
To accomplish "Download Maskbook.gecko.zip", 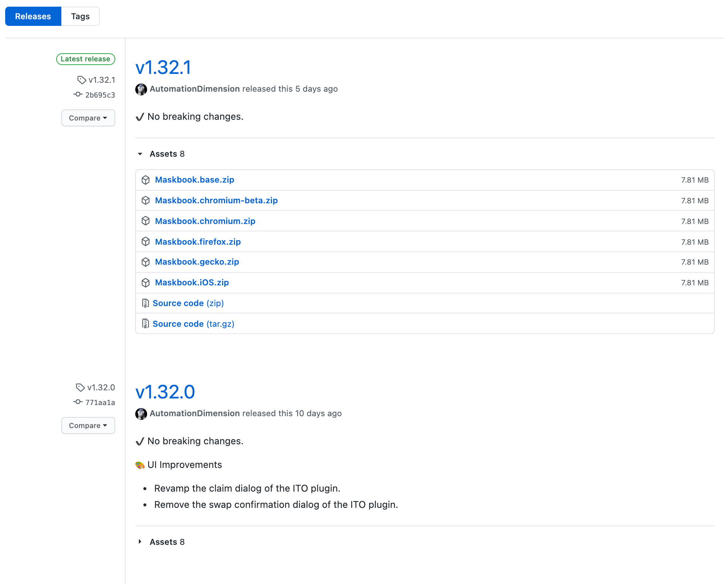I will [197, 262].
